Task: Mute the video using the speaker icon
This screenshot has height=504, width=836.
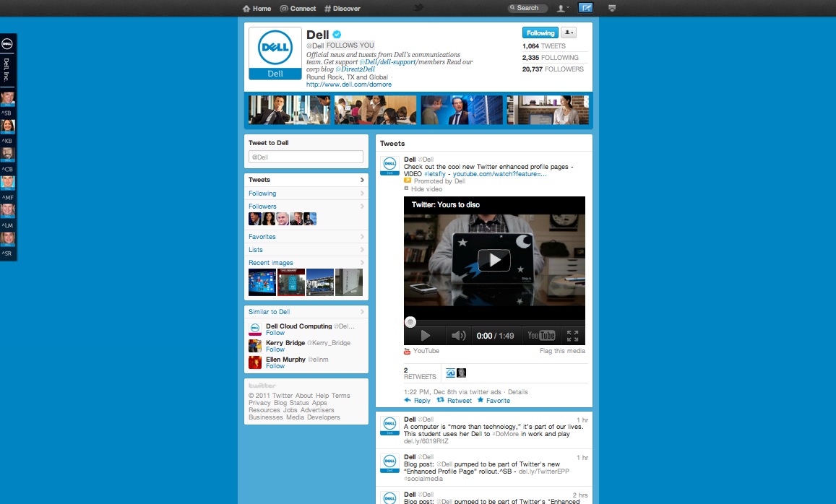Action: [x=459, y=336]
